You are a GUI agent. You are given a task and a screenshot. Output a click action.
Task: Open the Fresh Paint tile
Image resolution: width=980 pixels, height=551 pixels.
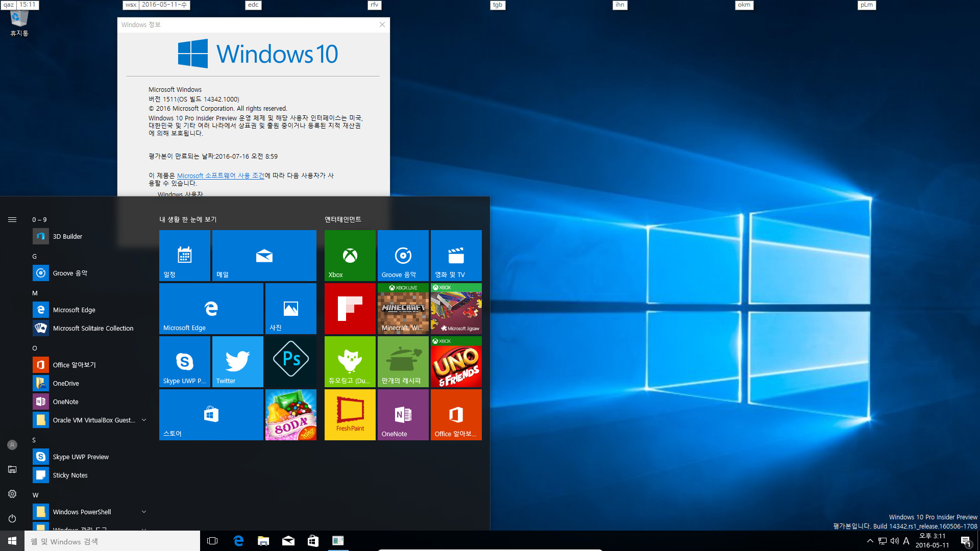pyautogui.click(x=350, y=415)
